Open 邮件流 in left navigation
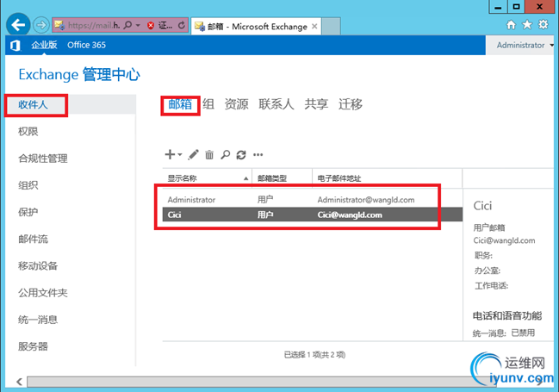Screen dimensions: 559x392 (x=33, y=239)
